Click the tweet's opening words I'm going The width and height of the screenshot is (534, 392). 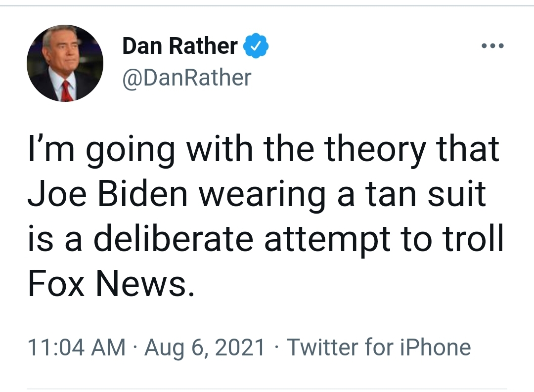[x=102, y=149]
